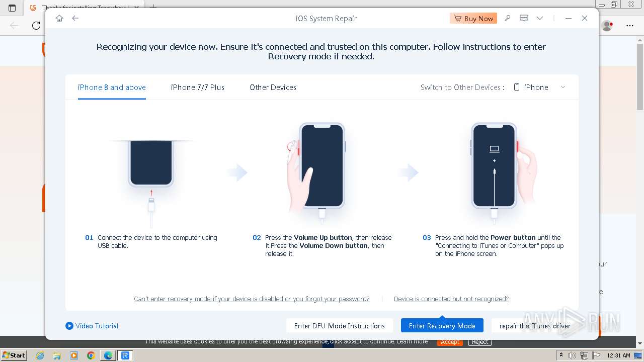Select the iPhone 7/7 Plus tab
The width and height of the screenshot is (644, 362).
[x=198, y=87]
